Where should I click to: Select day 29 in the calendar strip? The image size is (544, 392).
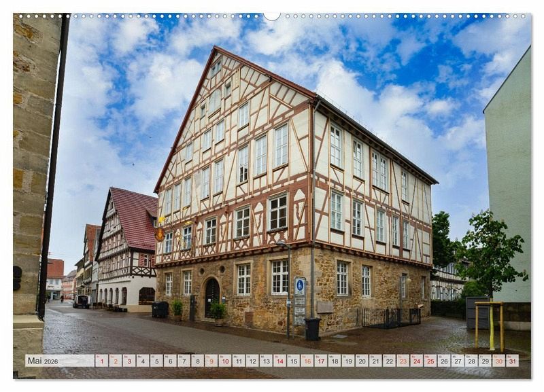(486, 361)
